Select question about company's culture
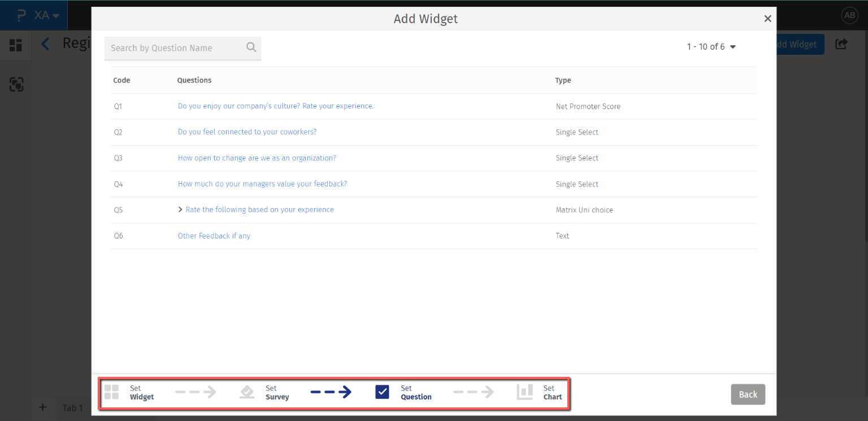868x421 pixels. pos(275,106)
